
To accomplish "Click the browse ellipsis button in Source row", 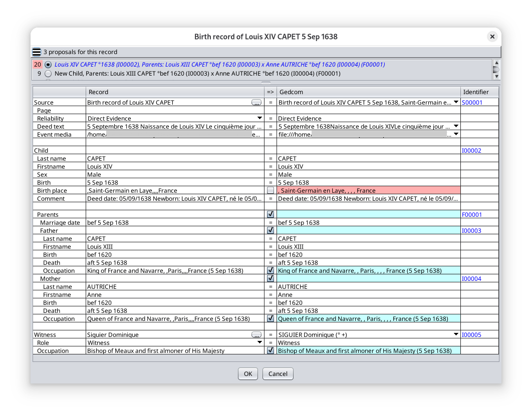I will [x=256, y=103].
